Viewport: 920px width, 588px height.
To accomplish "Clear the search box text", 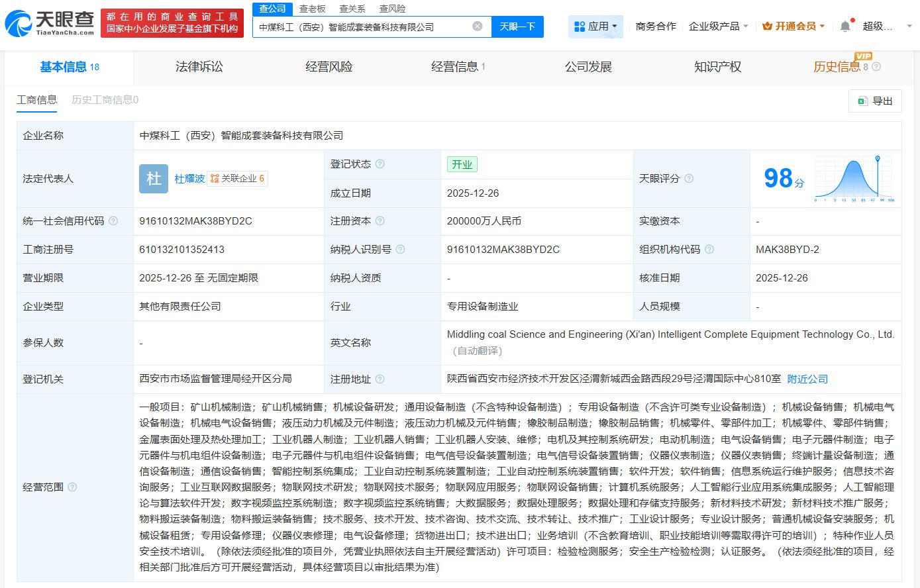I will (477, 26).
